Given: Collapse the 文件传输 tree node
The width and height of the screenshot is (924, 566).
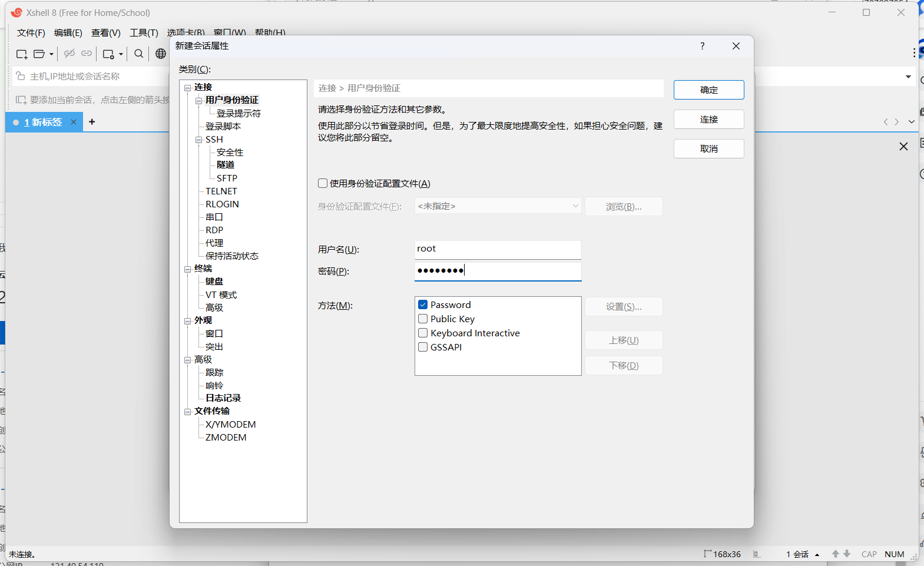Looking at the screenshot, I should [x=187, y=412].
